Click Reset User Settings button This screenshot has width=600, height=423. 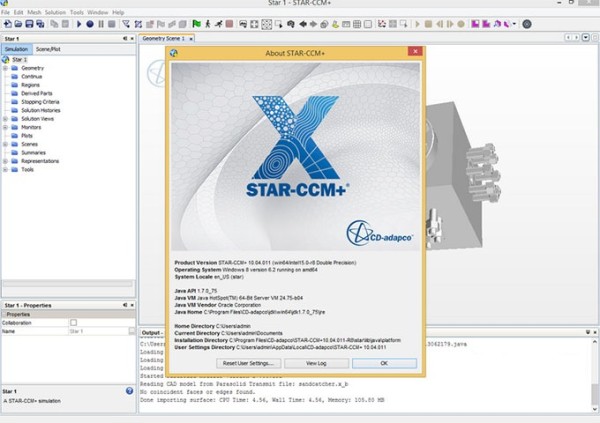[x=248, y=363]
